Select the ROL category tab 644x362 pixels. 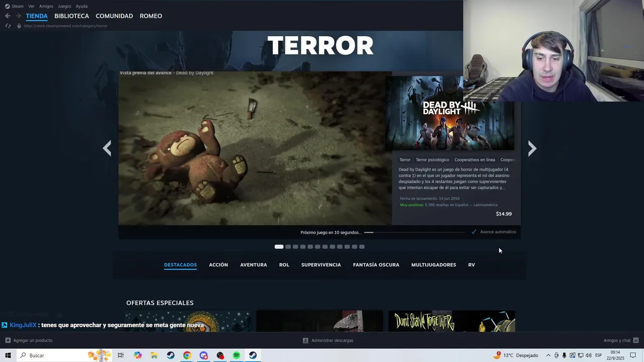284,265
